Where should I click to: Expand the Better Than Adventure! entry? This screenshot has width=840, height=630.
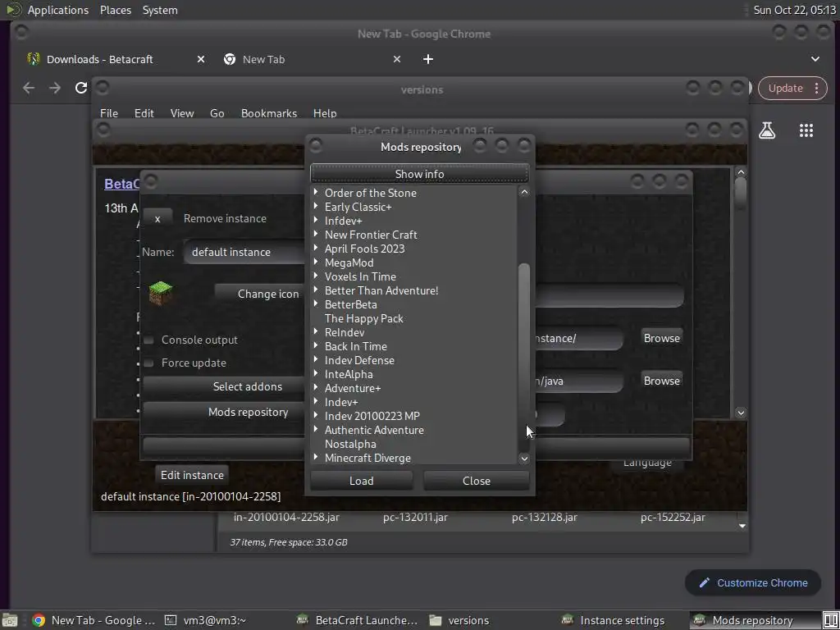click(x=316, y=290)
